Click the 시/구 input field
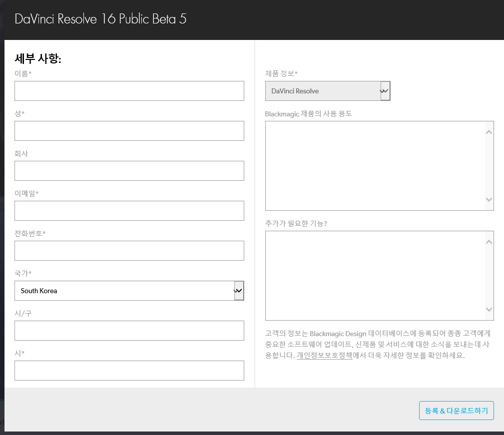 (129, 331)
